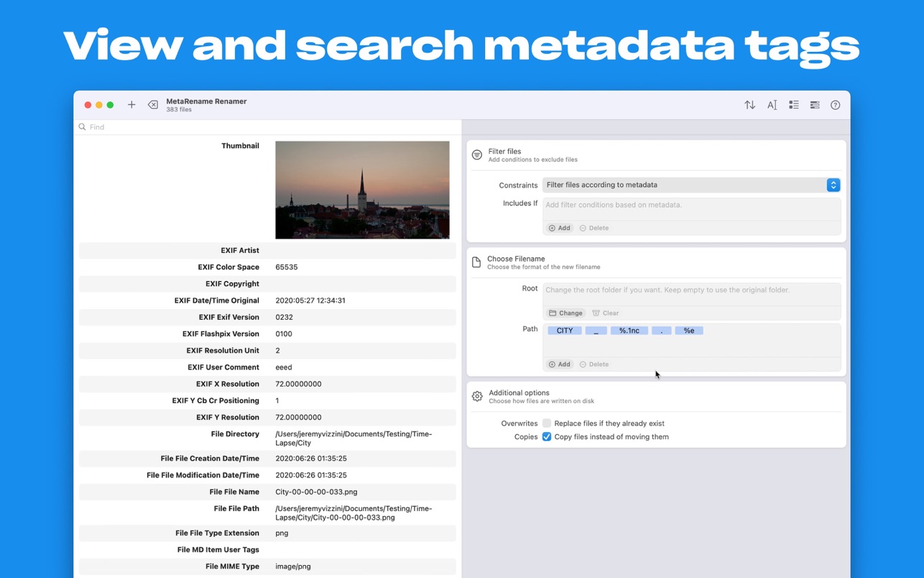This screenshot has width=924, height=578.
Task: Click Add button under Path tokens
Action: tap(560, 364)
